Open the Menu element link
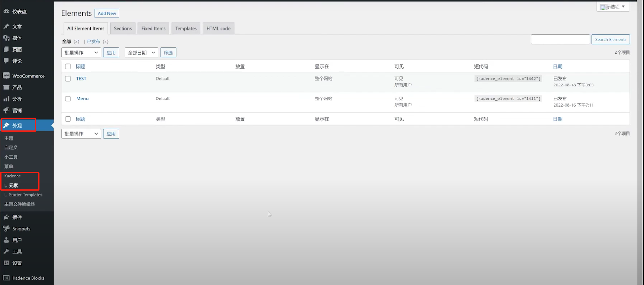The width and height of the screenshot is (644, 285). [x=82, y=99]
